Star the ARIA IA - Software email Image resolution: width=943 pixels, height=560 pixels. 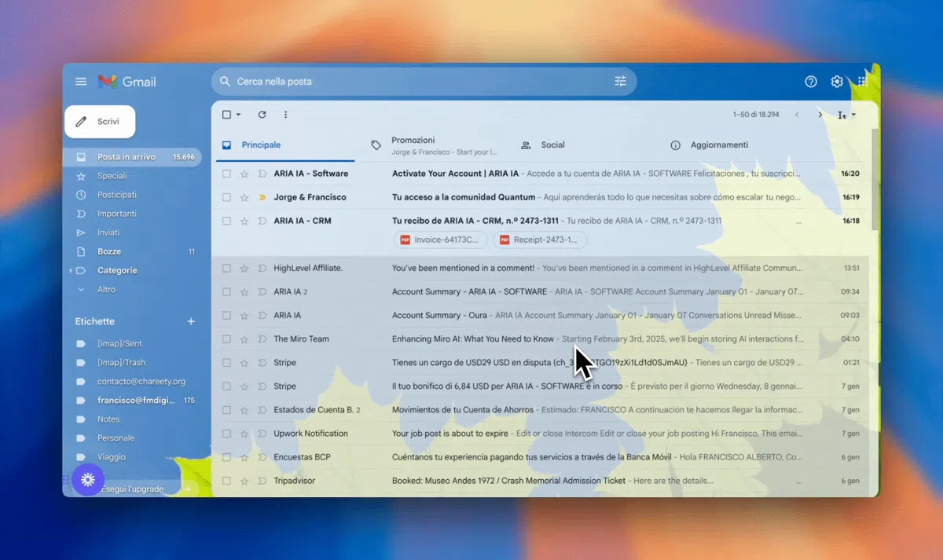244,174
